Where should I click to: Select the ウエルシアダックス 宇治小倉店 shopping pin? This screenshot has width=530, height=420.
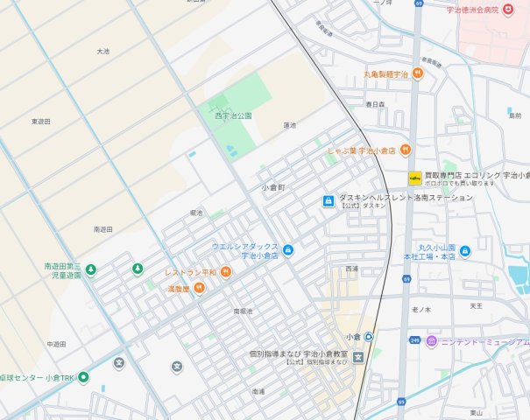(288, 250)
